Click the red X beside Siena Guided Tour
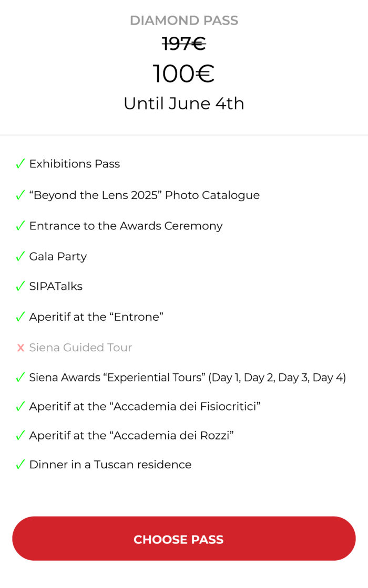 (x=21, y=348)
